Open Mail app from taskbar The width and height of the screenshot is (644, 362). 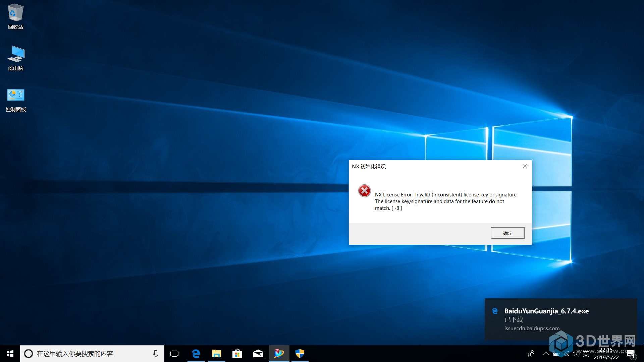[x=258, y=354]
